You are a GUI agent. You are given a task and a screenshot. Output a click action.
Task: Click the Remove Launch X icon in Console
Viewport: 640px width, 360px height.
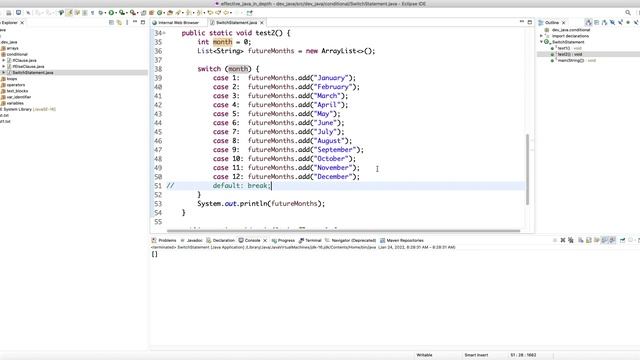(x=563, y=240)
